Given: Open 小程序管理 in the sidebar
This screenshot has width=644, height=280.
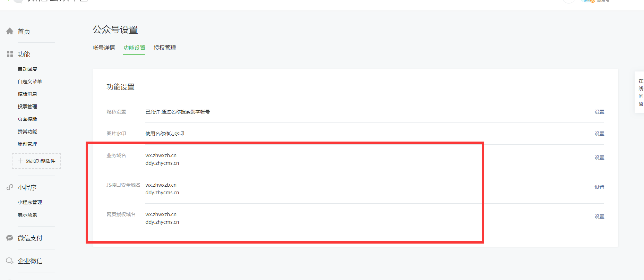Looking at the screenshot, I should pyautogui.click(x=30, y=202).
